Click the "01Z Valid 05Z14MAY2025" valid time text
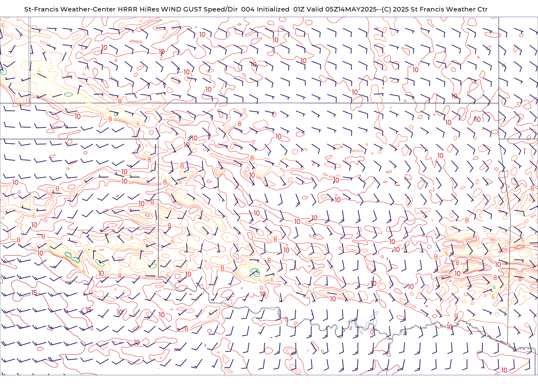Viewport: 538px width, 392px height. click(335, 9)
